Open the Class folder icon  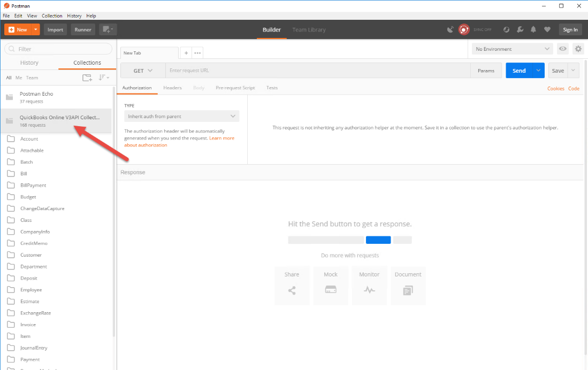coord(11,220)
